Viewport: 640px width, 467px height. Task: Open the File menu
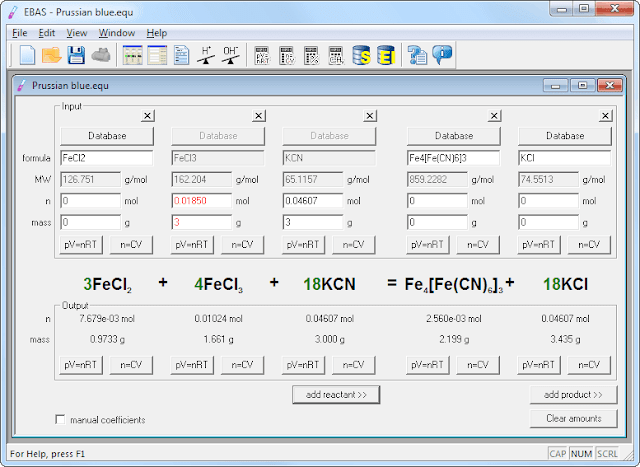click(20, 33)
